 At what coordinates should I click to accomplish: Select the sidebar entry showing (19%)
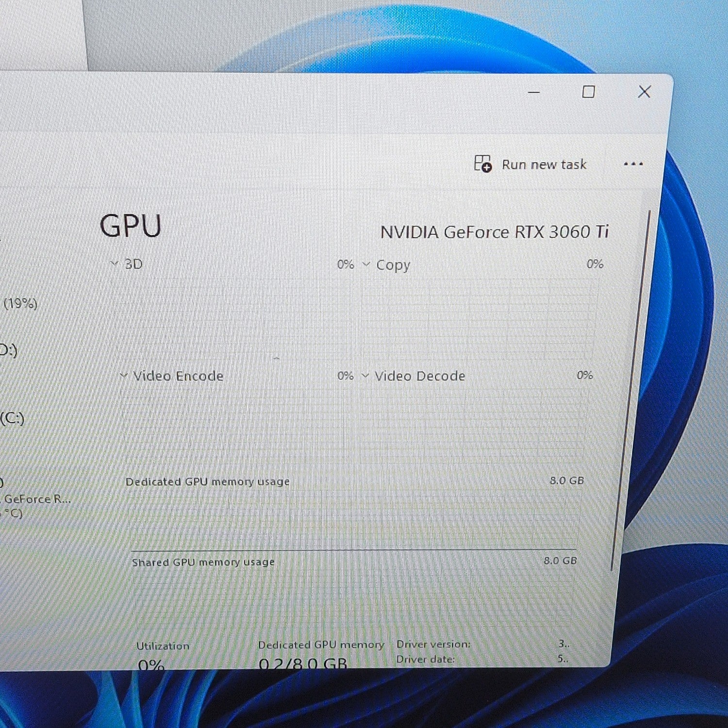[20, 304]
